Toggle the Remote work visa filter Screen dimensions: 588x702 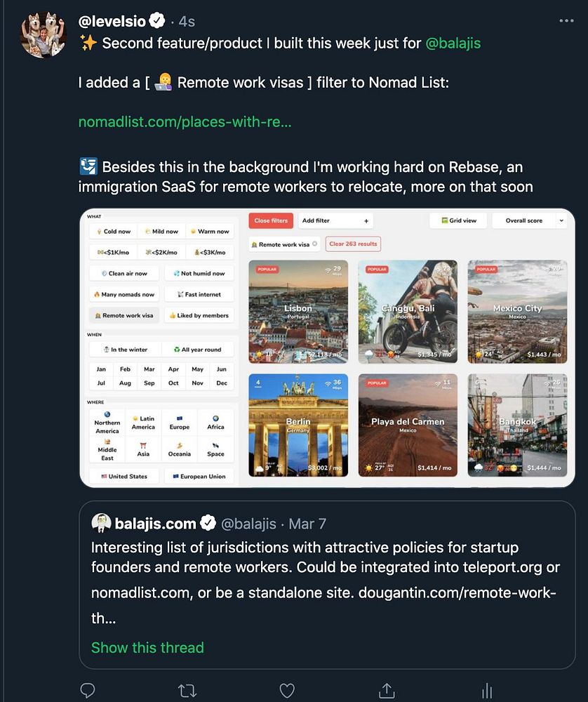pos(124,315)
